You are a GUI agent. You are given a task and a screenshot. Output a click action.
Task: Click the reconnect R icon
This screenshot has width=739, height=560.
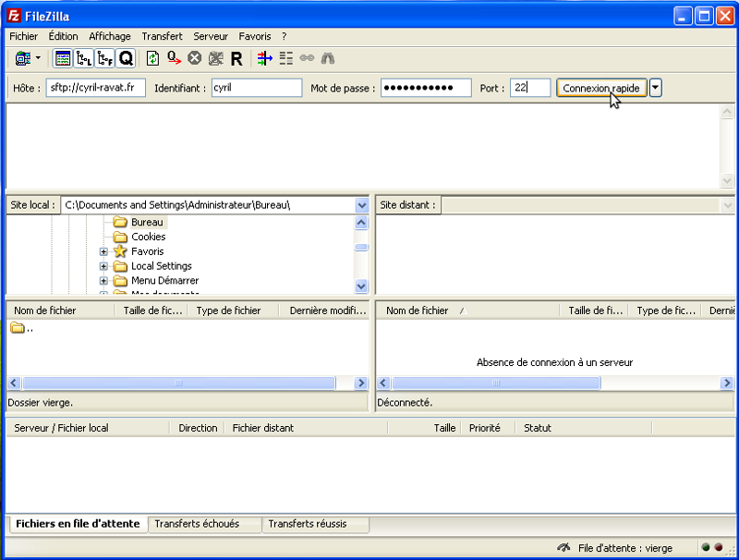(236, 58)
